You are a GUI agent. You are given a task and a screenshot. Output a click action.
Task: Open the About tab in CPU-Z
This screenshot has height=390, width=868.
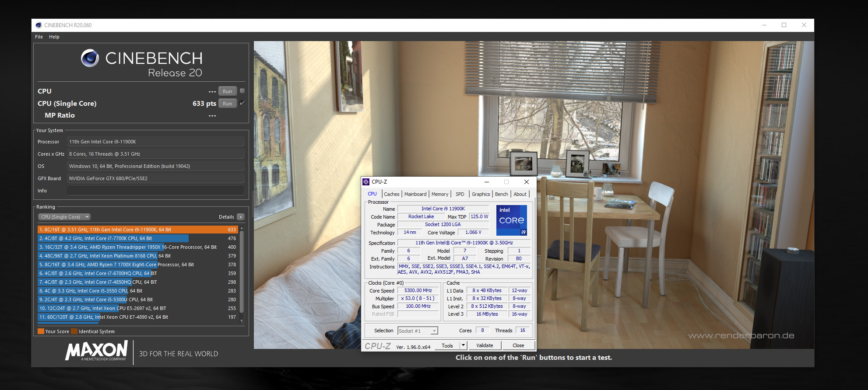tap(520, 194)
